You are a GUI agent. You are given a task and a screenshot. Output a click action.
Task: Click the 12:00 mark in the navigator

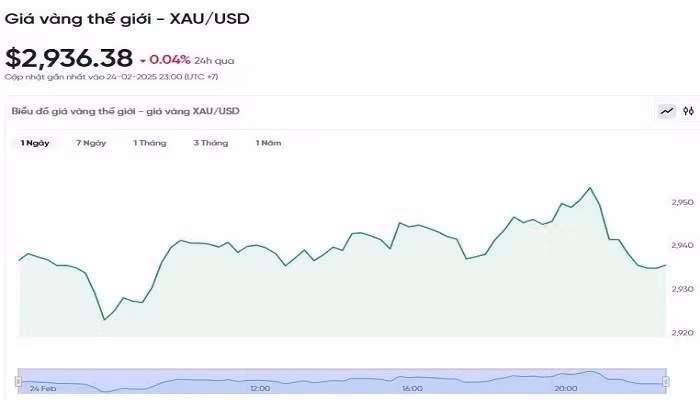[x=259, y=387]
